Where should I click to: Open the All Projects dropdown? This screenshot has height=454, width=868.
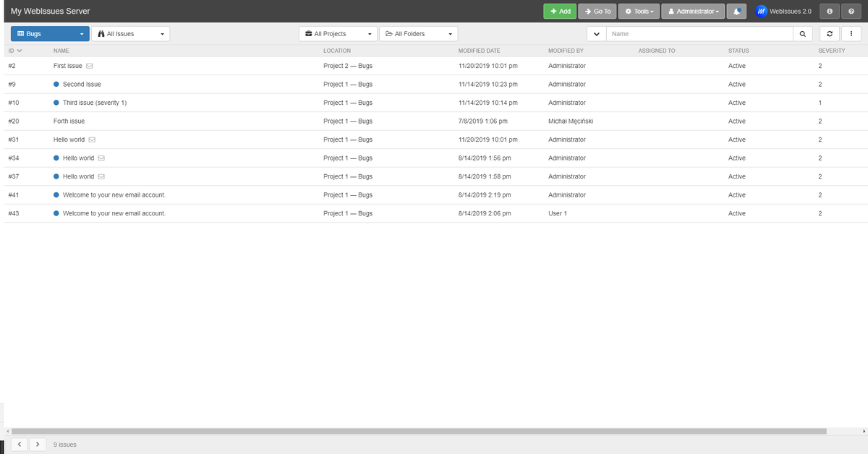(338, 33)
